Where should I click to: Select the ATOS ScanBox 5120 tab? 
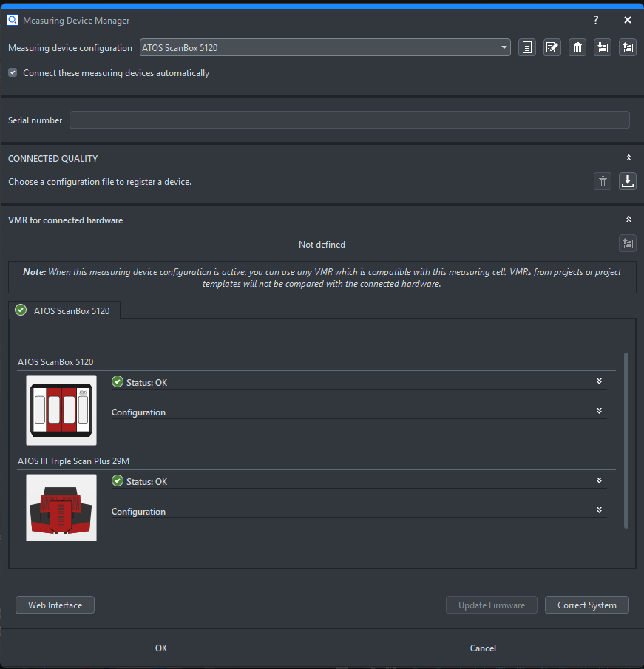[x=64, y=310]
